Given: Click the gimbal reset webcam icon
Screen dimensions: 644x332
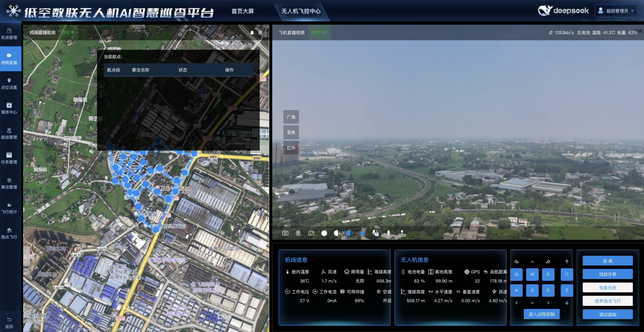Looking at the screenshot, I should pyautogui.click(x=298, y=233).
